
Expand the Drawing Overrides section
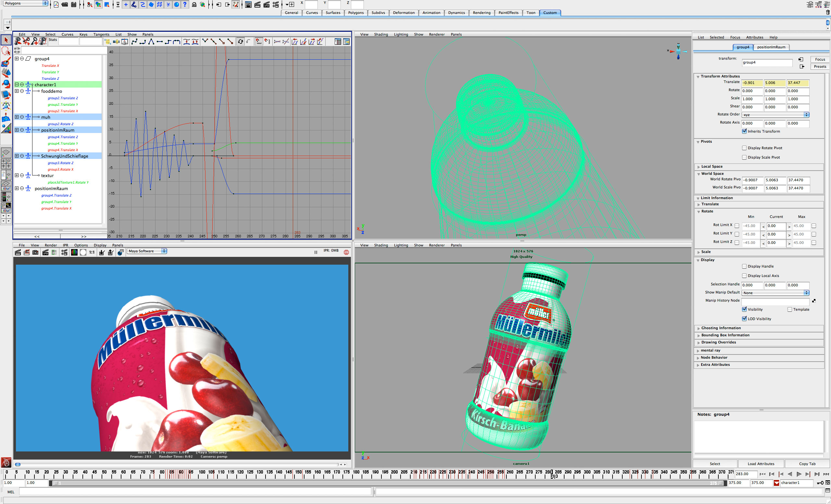coord(699,342)
